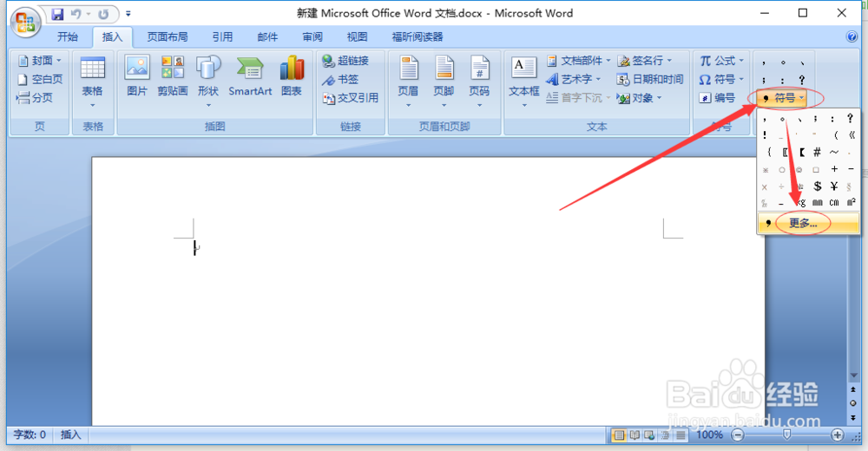Open the round Office button menu
Viewport: 868px width, 451px height.
click(25, 23)
